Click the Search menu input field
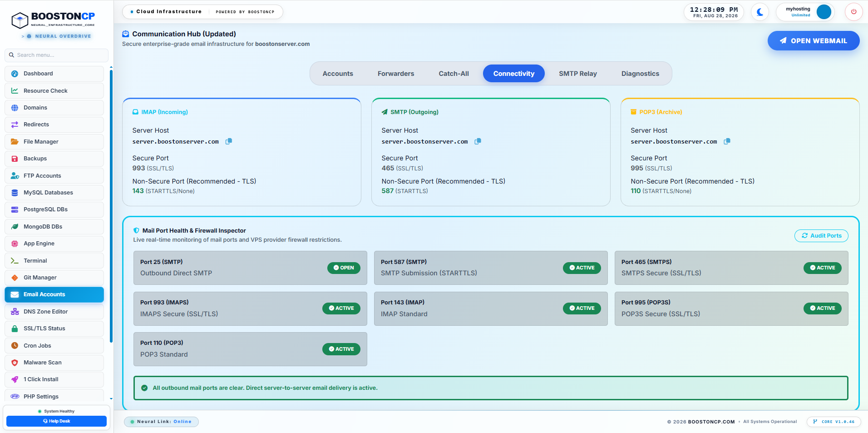Image resolution: width=868 pixels, height=433 pixels. click(x=56, y=55)
